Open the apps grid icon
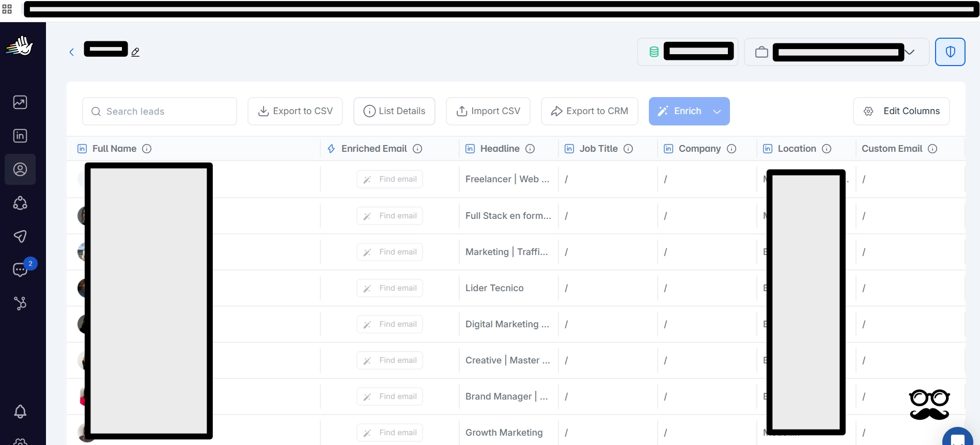Screen dimensions: 980x445 (7, 8)
